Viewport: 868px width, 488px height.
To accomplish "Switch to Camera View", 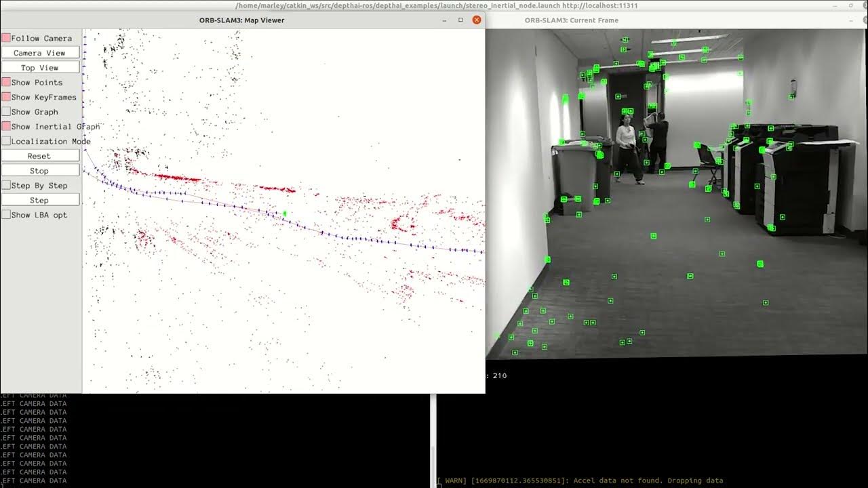I will click(40, 53).
